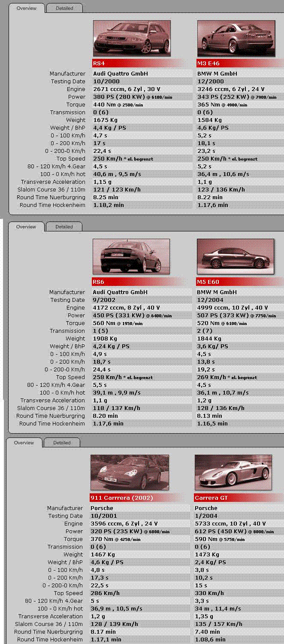Switch to the Detailed tab above the RS4 comparison
The width and height of the screenshot is (284, 644).
click(64, 8)
